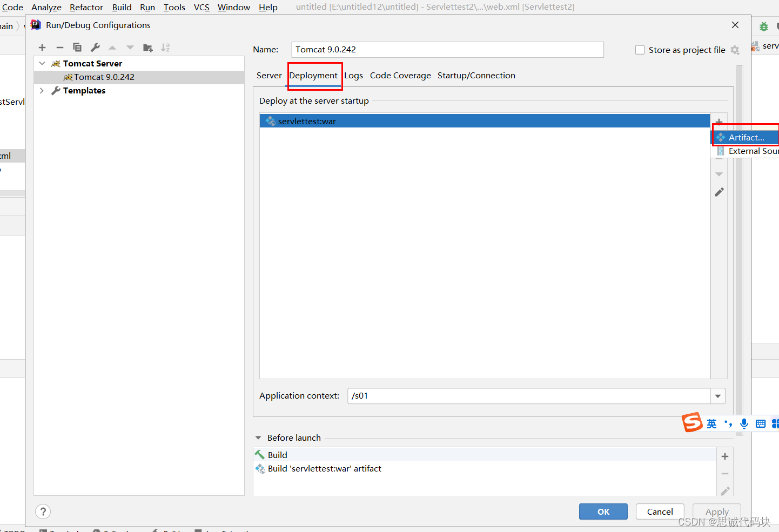779x532 pixels.
Task: Open the Build menu
Action: coord(122,7)
